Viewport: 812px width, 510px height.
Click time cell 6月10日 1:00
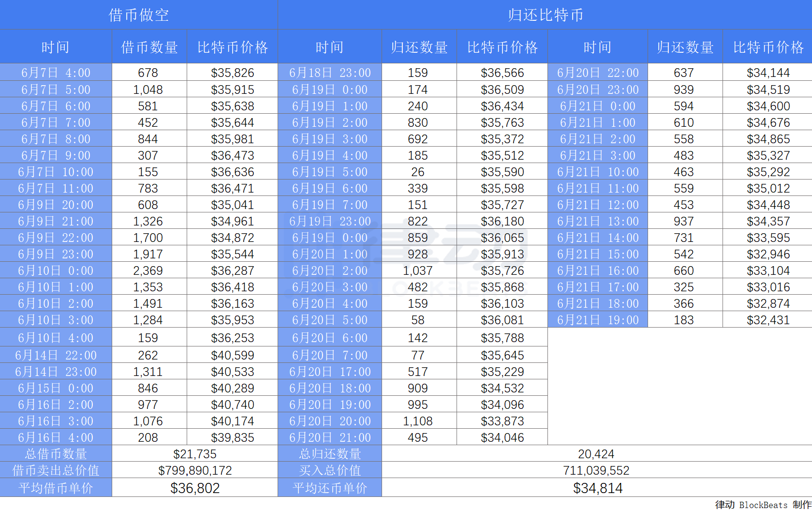click(x=56, y=287)
